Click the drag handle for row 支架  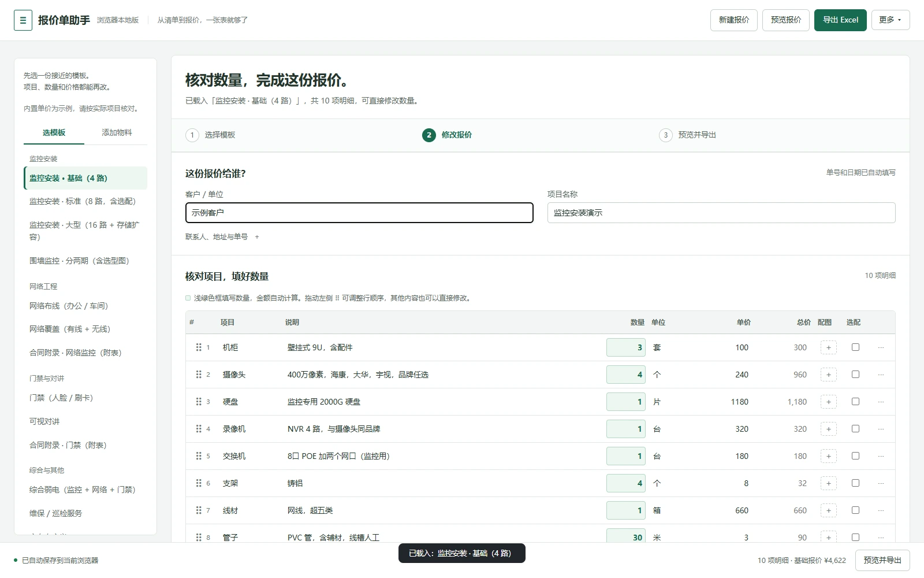click(x=199, y=483)
